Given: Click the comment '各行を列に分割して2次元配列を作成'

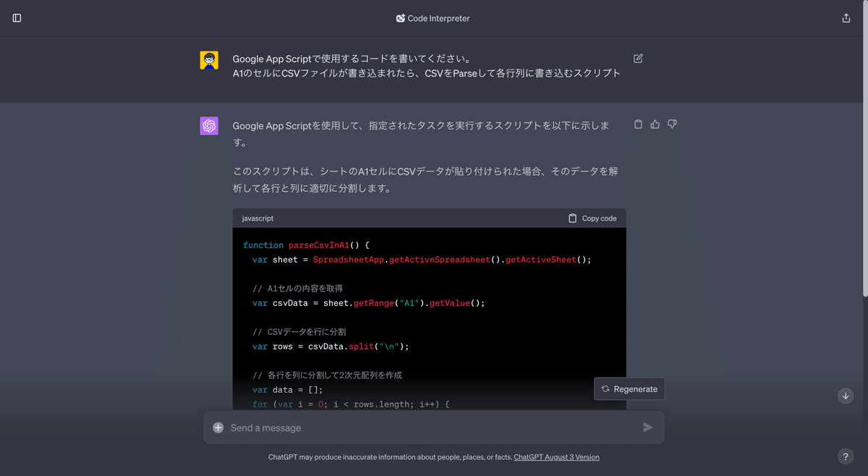Looking at the screenshot, I should click(x=327, y=375).
